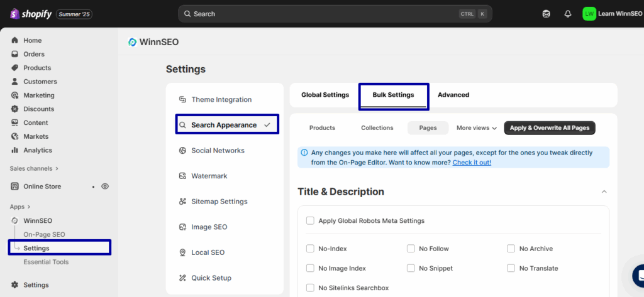Screen dimensions: 644x297
Task: Click the Products tag icon
Action: (15, 68)
